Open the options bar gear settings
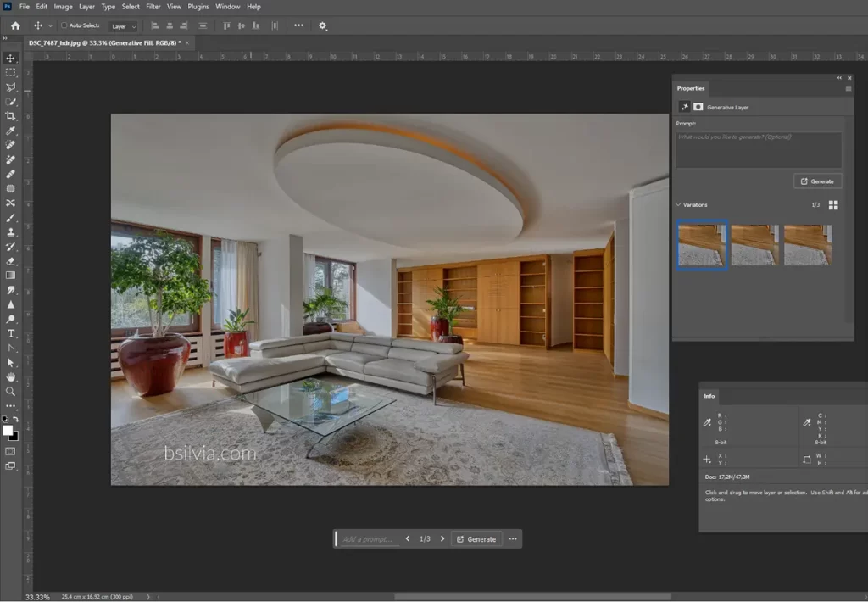Viewport: 868px width, 602px height. click(323, 25)
